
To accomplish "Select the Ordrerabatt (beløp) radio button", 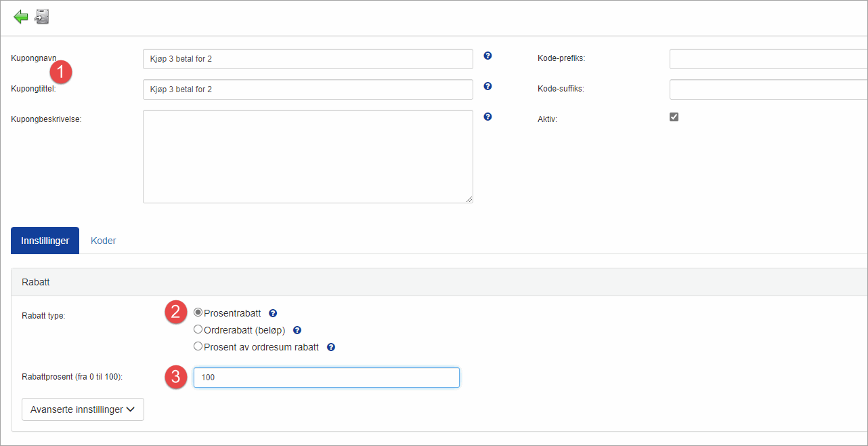I will pos(198,329).
